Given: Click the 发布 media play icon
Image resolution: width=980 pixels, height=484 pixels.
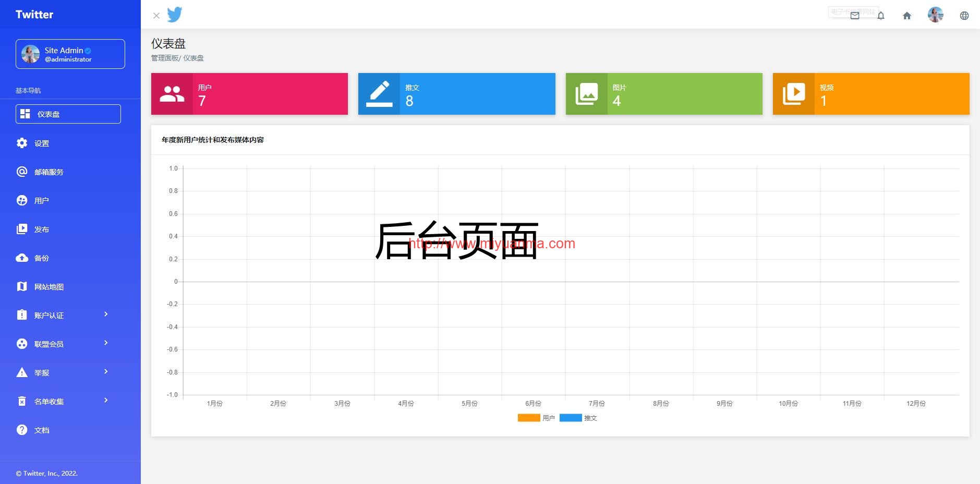Looking at the screenshot, I should (x=22, y=229).
